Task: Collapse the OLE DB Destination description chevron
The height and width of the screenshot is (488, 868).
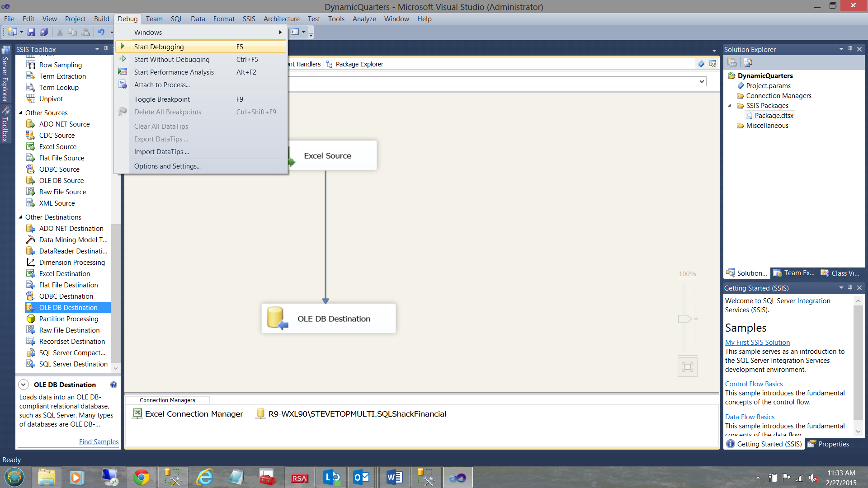Action: point(24,385)
